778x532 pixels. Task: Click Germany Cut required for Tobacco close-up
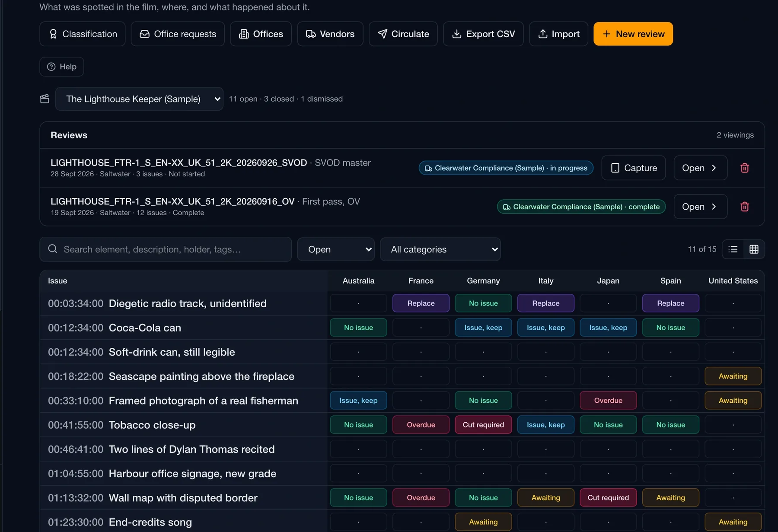483,425
